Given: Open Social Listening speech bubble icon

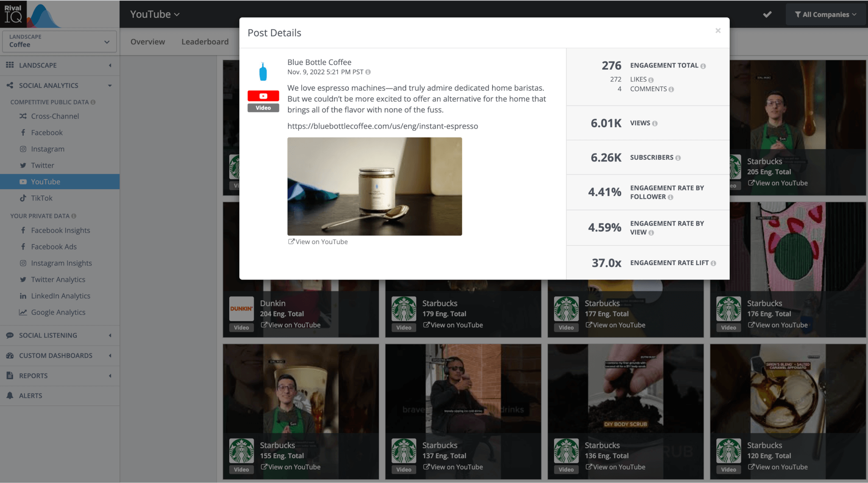Looking at the screenshot, I should click(x=10, y=335).
